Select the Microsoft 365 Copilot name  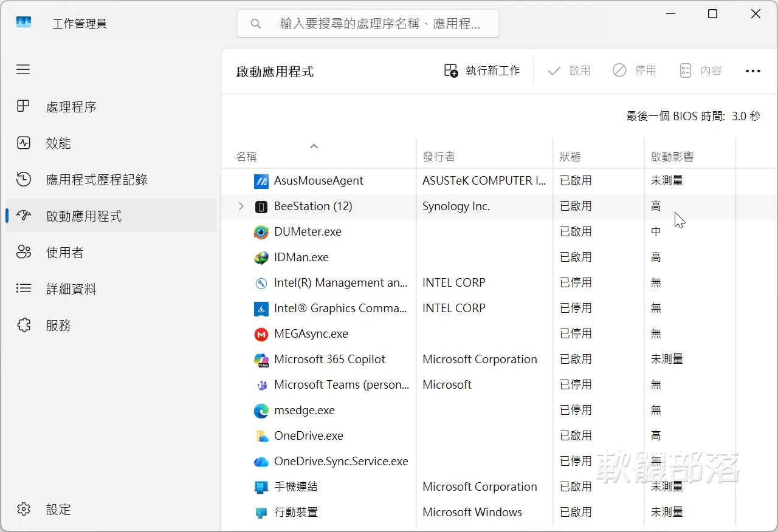point(329,360)
